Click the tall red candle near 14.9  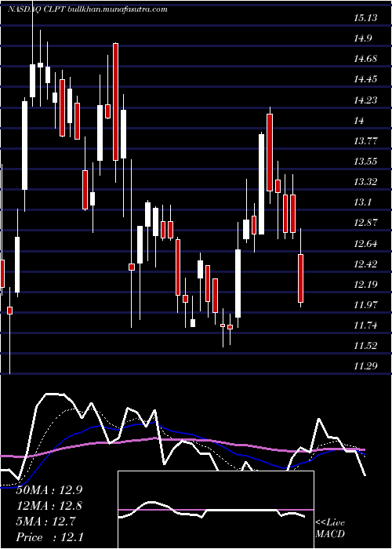(x=115, y=102)
